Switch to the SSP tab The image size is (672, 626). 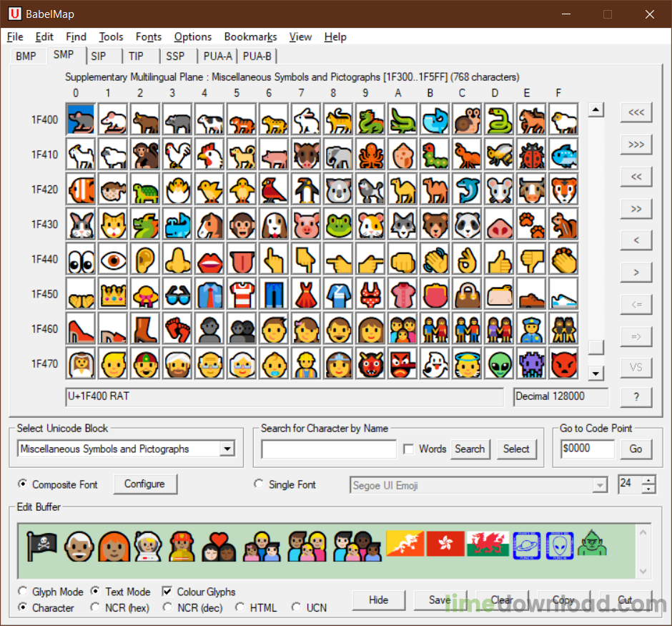click(x=177, y=56)
